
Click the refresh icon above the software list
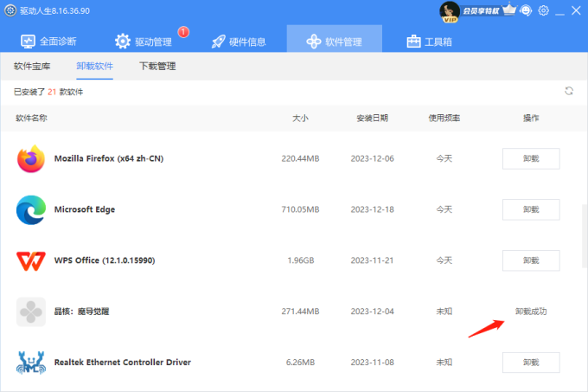pyautogui.click(x=568, y=91)
